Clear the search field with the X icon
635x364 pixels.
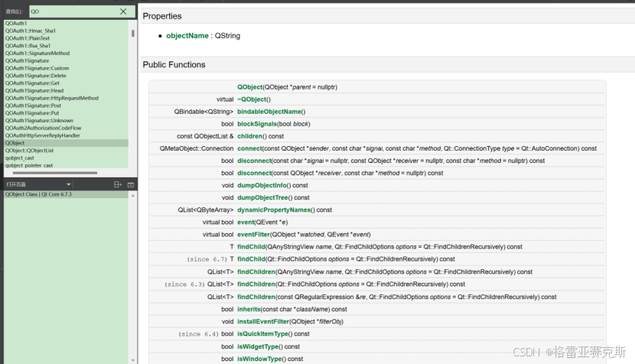(x=123, y=11)
